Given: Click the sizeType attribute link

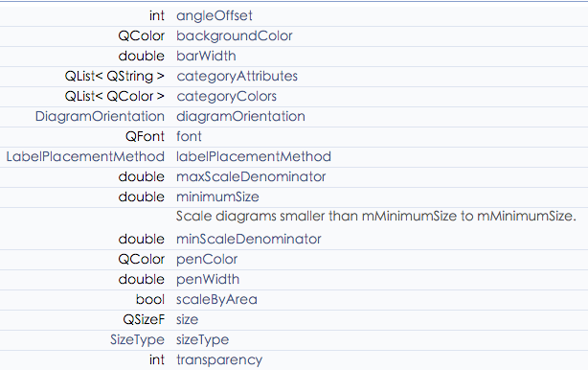Looking at the screenshot, I should 202,340.
